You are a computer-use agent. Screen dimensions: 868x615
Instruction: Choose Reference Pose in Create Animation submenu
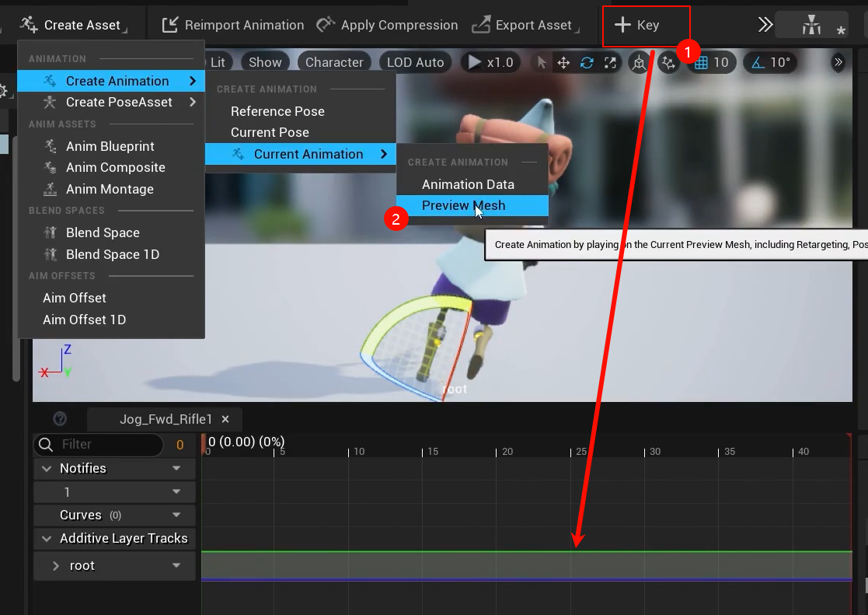pyautogui.click(x=277, y=111)
